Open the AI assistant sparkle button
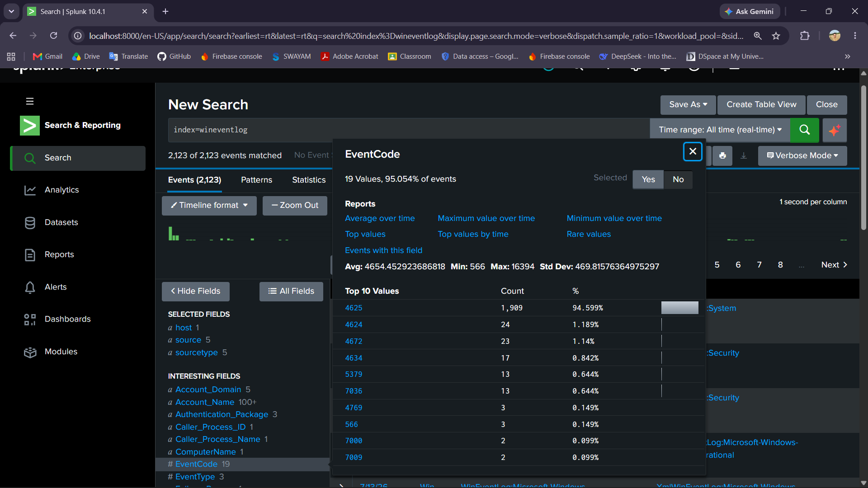The image size is (868, 488). pyautogui.click(x=835, y=130)
